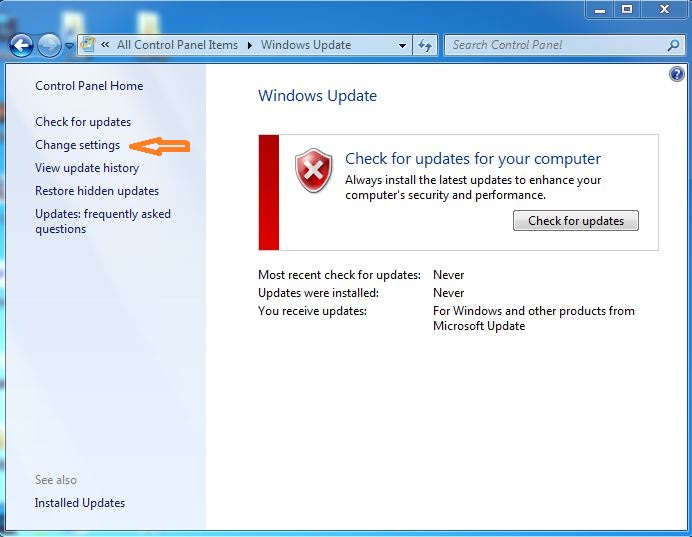Click 'Most recent check for updates:' label
The image size is (692, 537).
[x=339, y=275]
